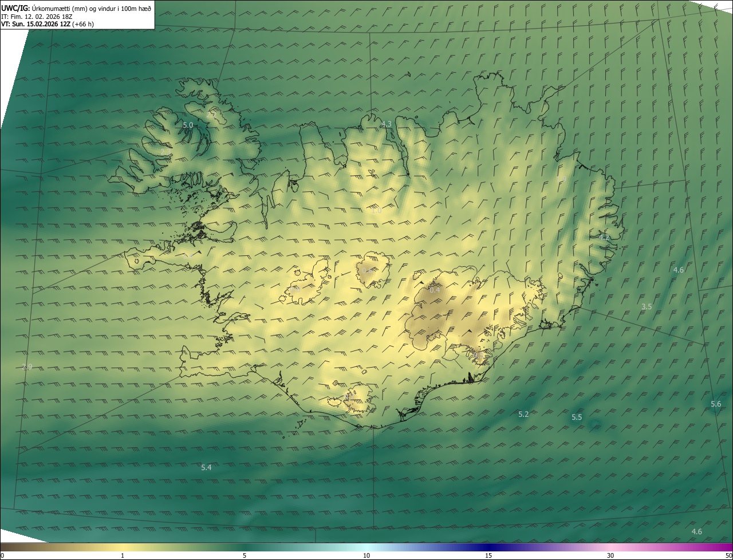Click the colorbar tick label "15"
Viewport: 733px width, 560px height.
488,555
